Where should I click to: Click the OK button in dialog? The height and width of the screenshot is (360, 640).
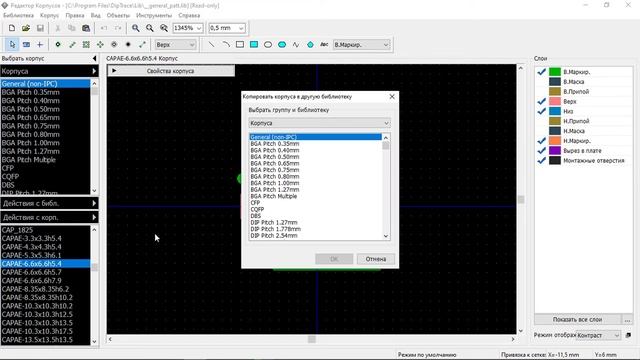[x=334, y=259]
